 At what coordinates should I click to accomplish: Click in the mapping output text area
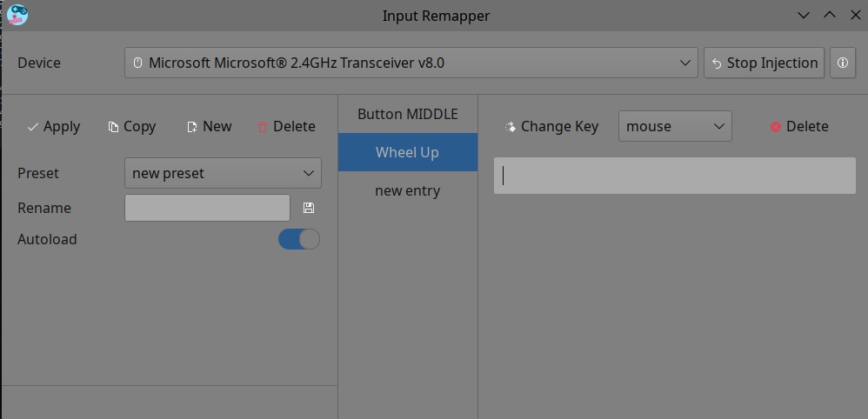674,176
